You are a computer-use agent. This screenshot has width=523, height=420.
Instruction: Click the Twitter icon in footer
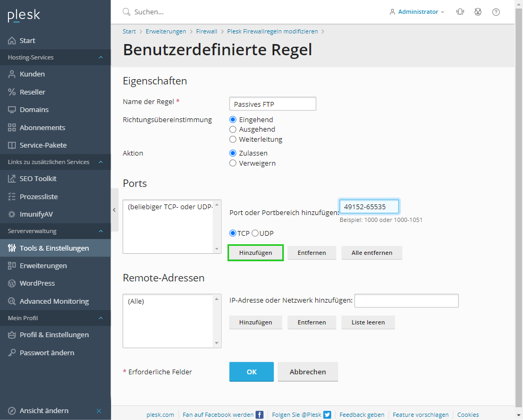click(327, 415)
